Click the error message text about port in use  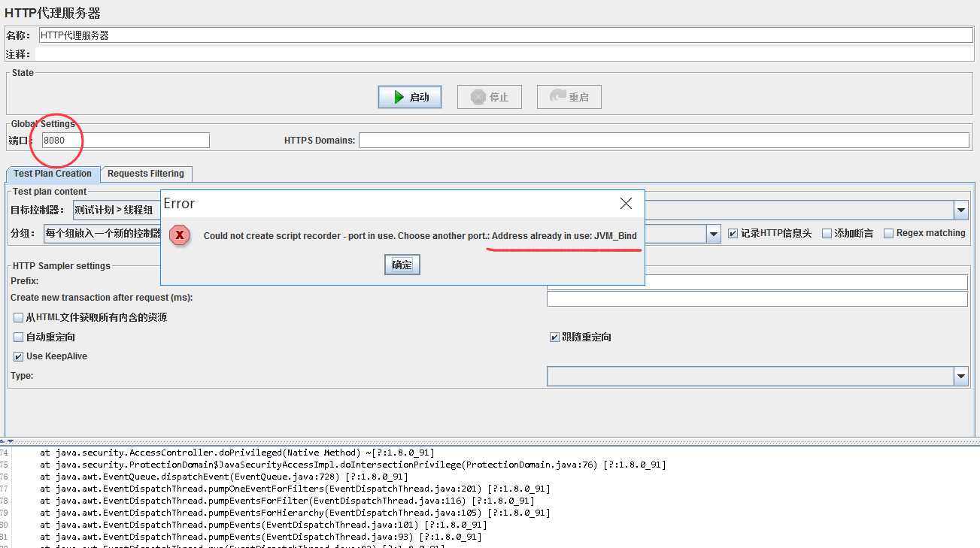(420, 236)
